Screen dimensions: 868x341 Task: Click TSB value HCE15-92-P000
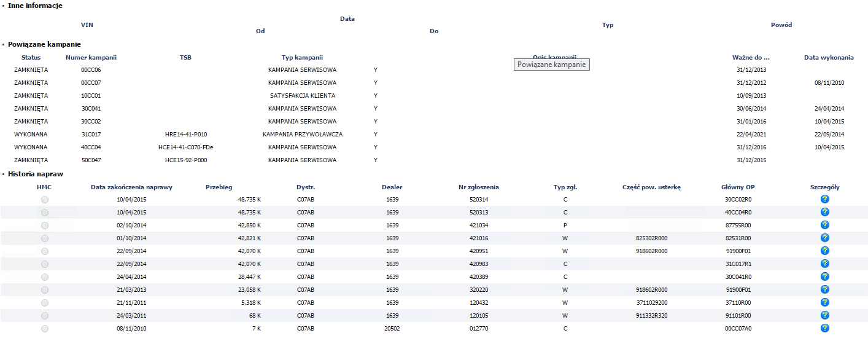(186, 160)
